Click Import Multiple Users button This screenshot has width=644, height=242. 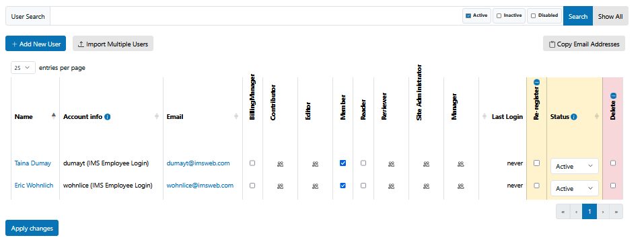coord(113,44)
